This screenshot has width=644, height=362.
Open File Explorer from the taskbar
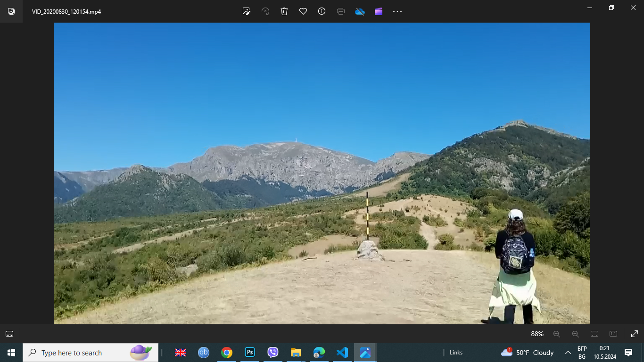point(296,353)
